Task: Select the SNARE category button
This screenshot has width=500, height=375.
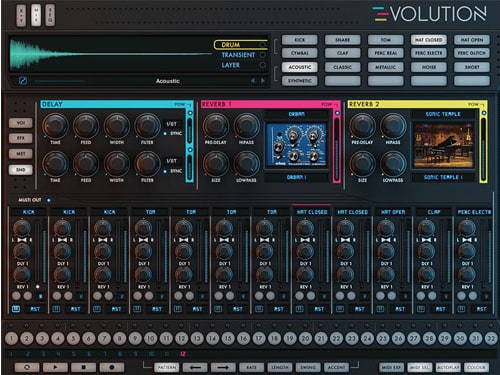Action: (x=343, y=40)
